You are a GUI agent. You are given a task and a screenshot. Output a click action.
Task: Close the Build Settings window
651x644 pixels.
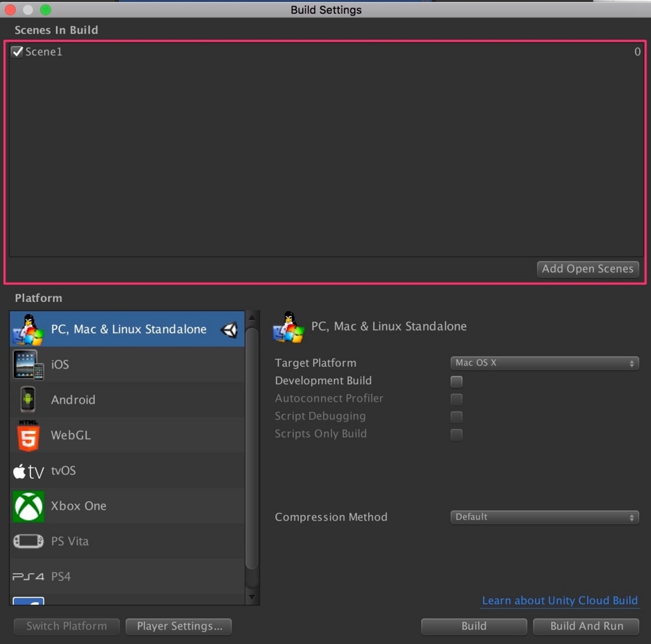pyautogui.click(x=10, y=10)
